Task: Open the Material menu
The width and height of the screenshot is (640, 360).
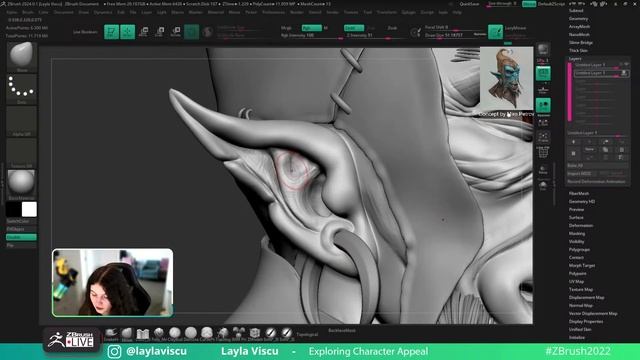Action: [x=216, y=12]
